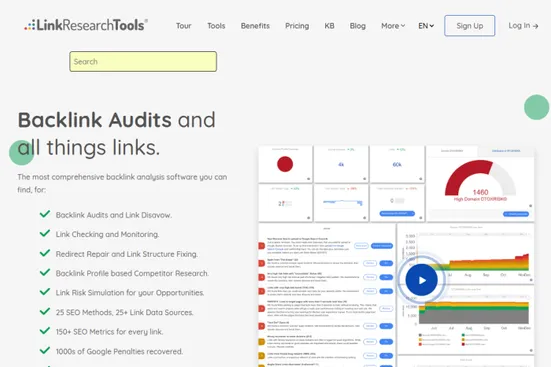The width and height of the screenshot is (551, 367).
Task: Click the green decorative circle near page edge
Action: click(537, 107)
